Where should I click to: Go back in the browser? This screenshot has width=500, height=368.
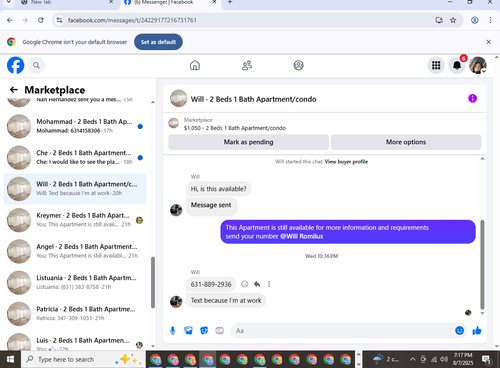10,20
